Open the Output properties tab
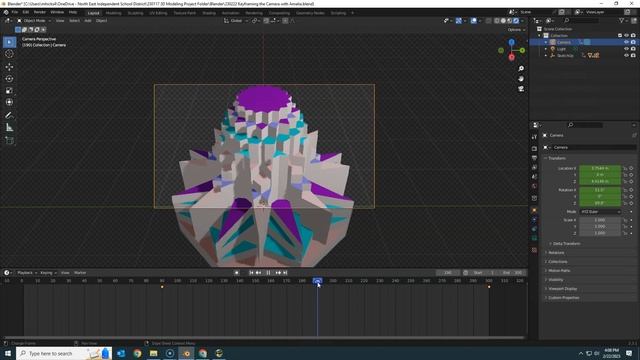The image size is (640, 360). point(534,158)
